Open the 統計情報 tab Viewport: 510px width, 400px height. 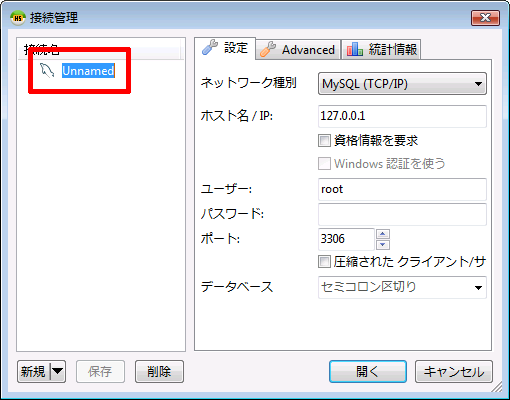pos(381,50)
